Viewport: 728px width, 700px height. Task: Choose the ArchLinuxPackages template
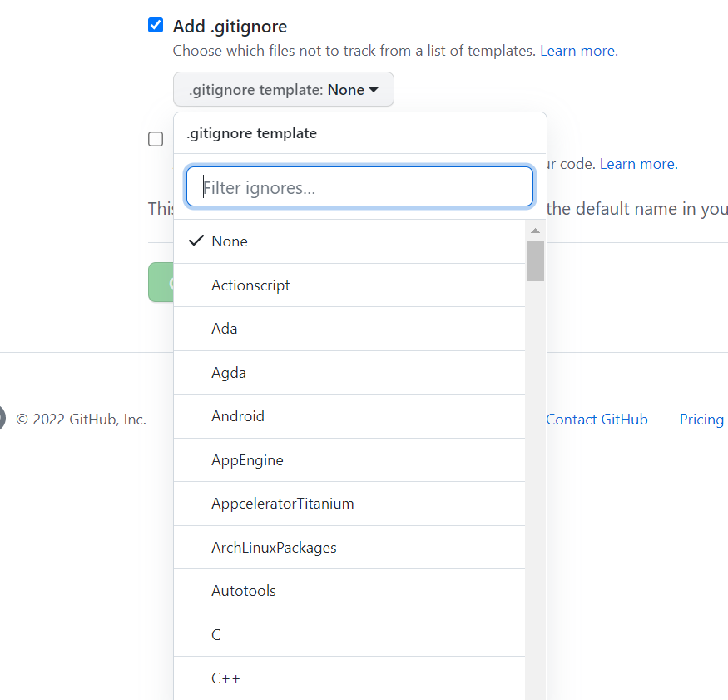click(274, 548)
